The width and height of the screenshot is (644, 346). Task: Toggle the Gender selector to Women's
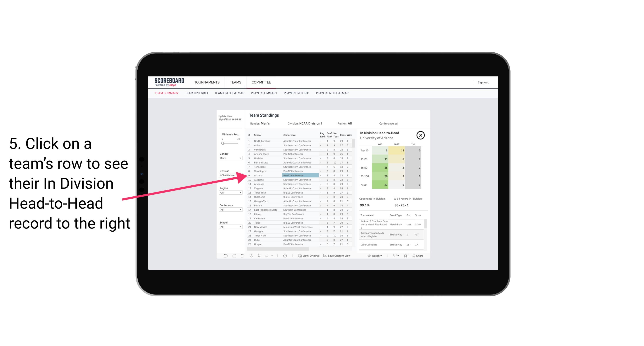tap(229, 158)
